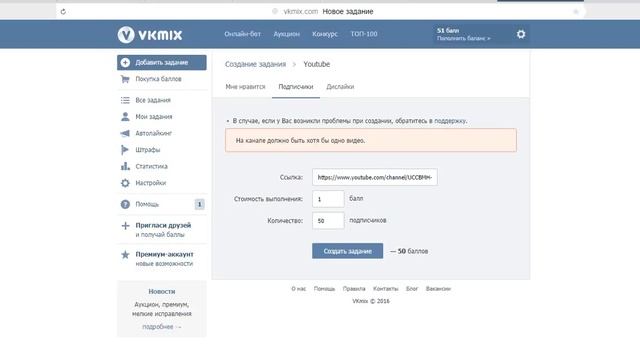640x360 pixels.
Task: Open Добавить задание in sidebar
Action: [162, 62]
